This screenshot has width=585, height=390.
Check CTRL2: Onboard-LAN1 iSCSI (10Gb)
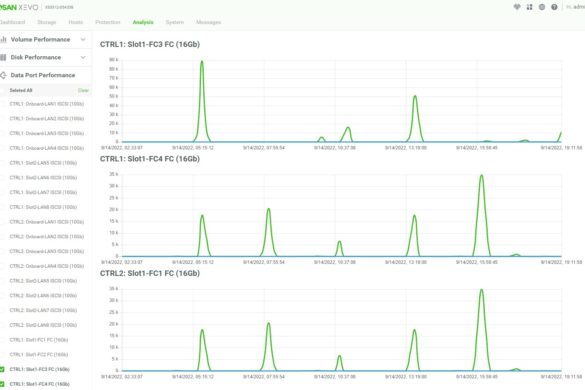point(47,222)
